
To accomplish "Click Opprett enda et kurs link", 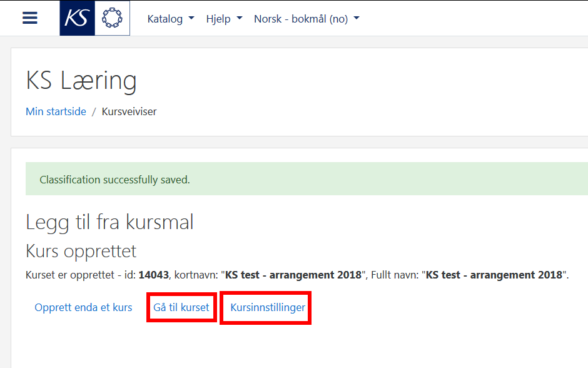I will [83, 307].
